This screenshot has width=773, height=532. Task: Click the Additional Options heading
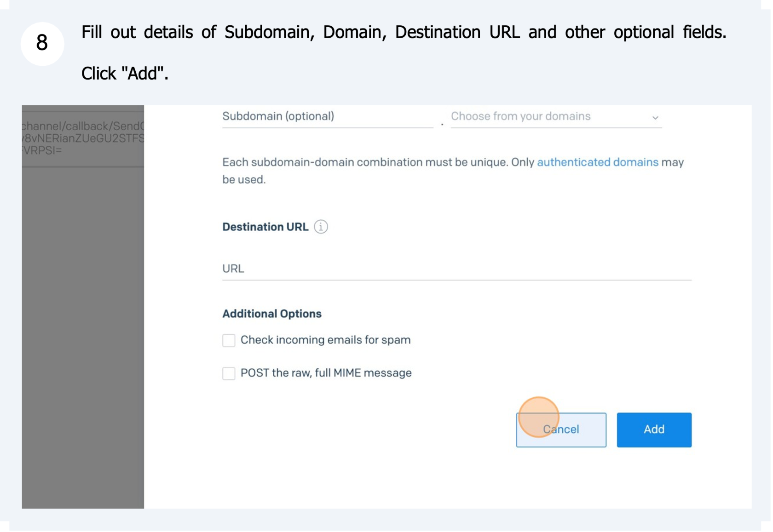pyautogui.click(x=273, y=315)
